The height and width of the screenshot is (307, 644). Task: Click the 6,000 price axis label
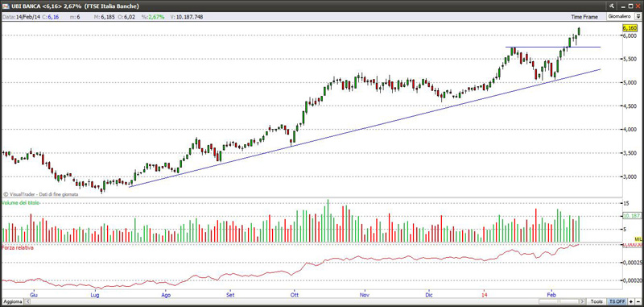630,35
